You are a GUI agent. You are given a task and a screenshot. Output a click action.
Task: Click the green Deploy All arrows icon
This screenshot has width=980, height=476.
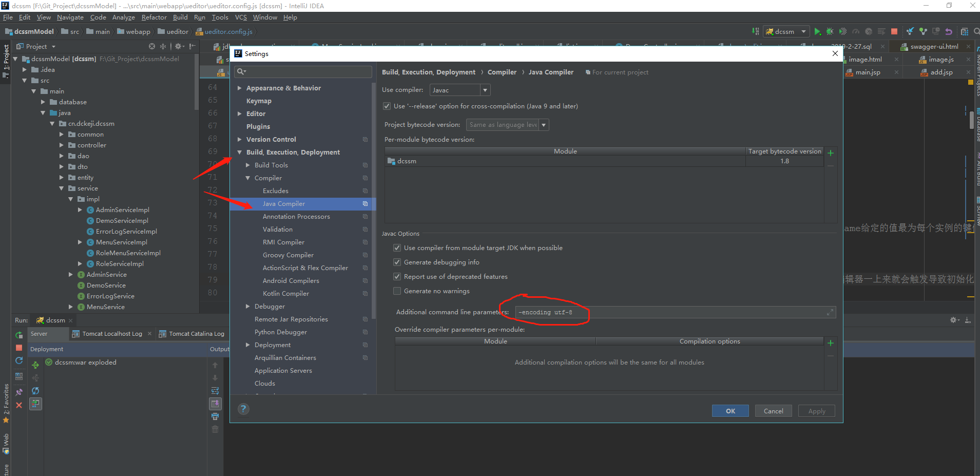tap(35, 365)
